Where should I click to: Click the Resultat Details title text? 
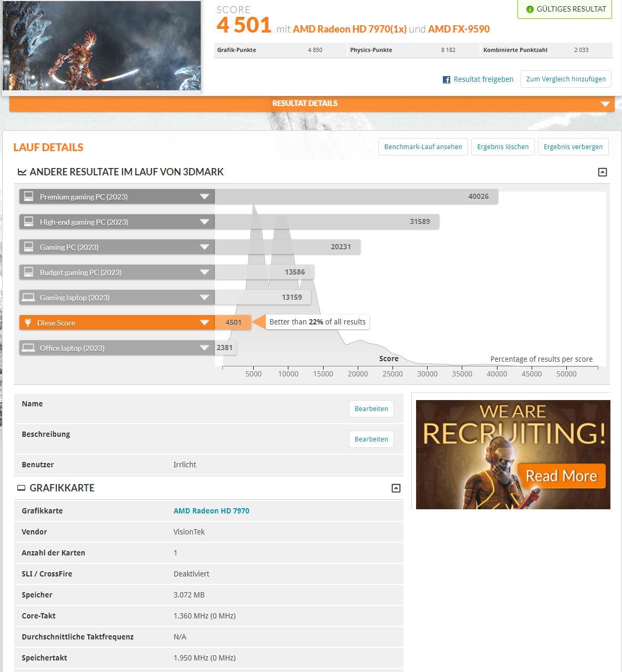click(x=305, y=103)
